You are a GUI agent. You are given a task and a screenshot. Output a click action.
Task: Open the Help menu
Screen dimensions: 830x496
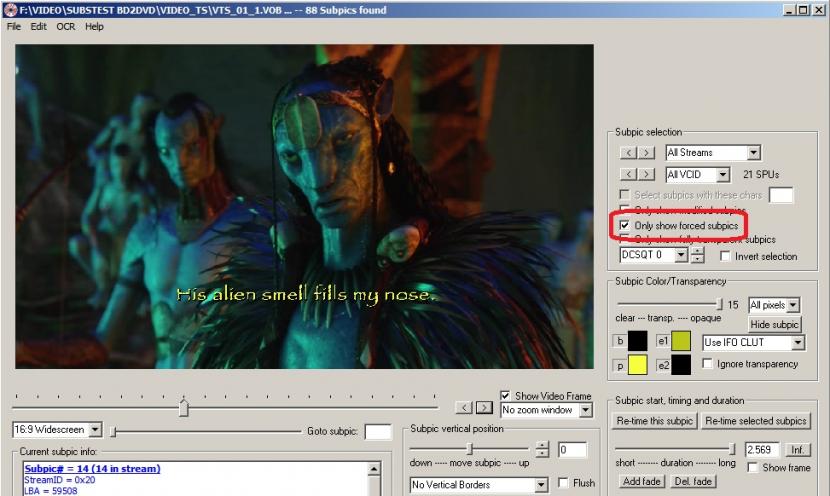coord(94,26)
